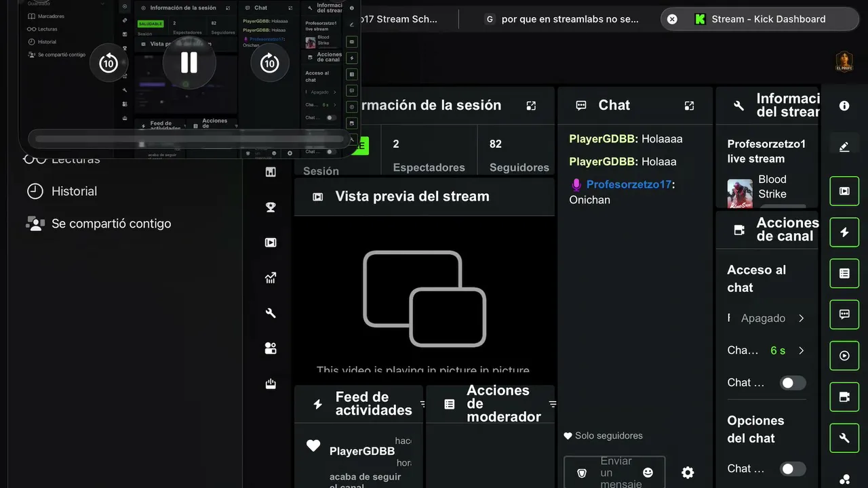The image size is (868, 488).
Task: Skip forward 10 seconds in picture-in-picture
Action: 270,63
